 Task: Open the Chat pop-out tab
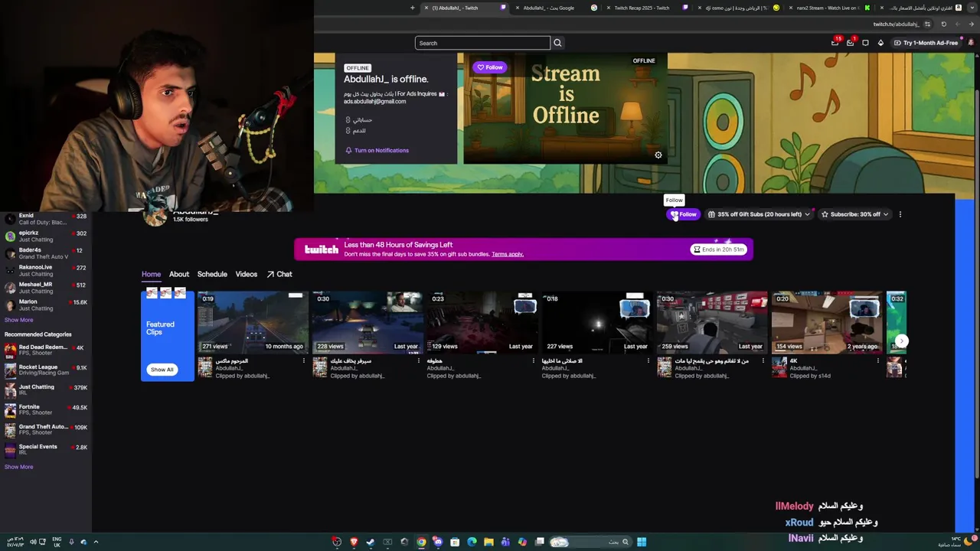(x=279, y=274)
